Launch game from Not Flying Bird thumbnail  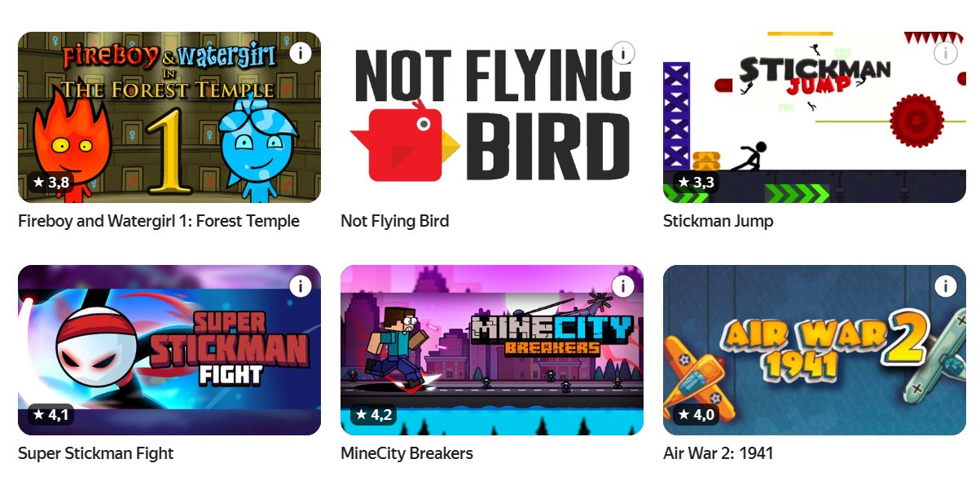(492, 117)
